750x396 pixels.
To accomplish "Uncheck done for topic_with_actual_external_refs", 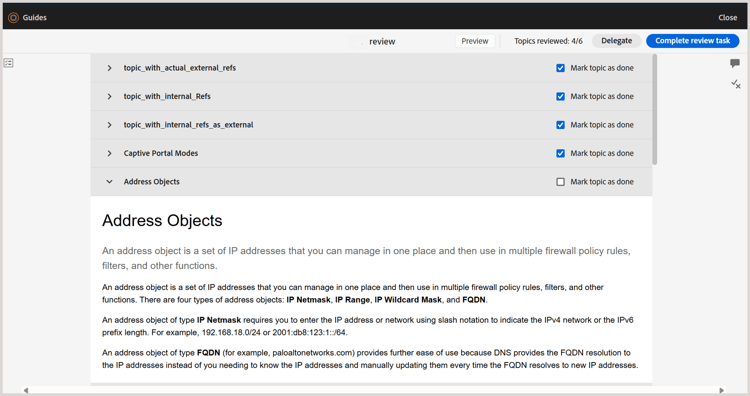I will (561, 68).
